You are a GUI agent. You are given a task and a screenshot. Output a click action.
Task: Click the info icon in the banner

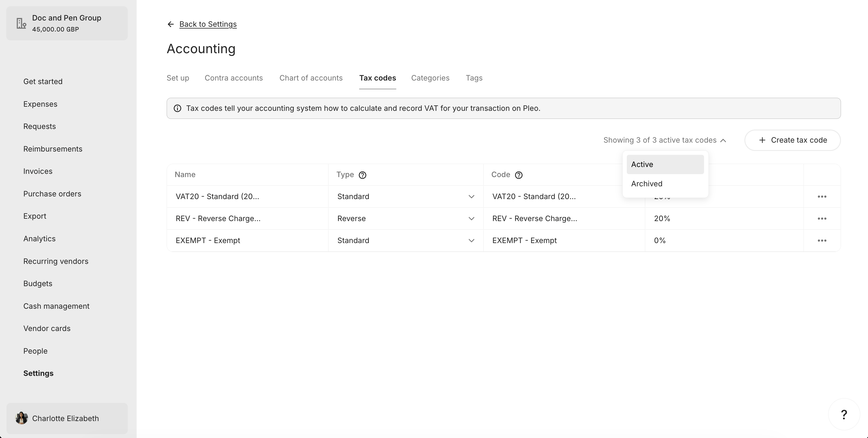177,108
